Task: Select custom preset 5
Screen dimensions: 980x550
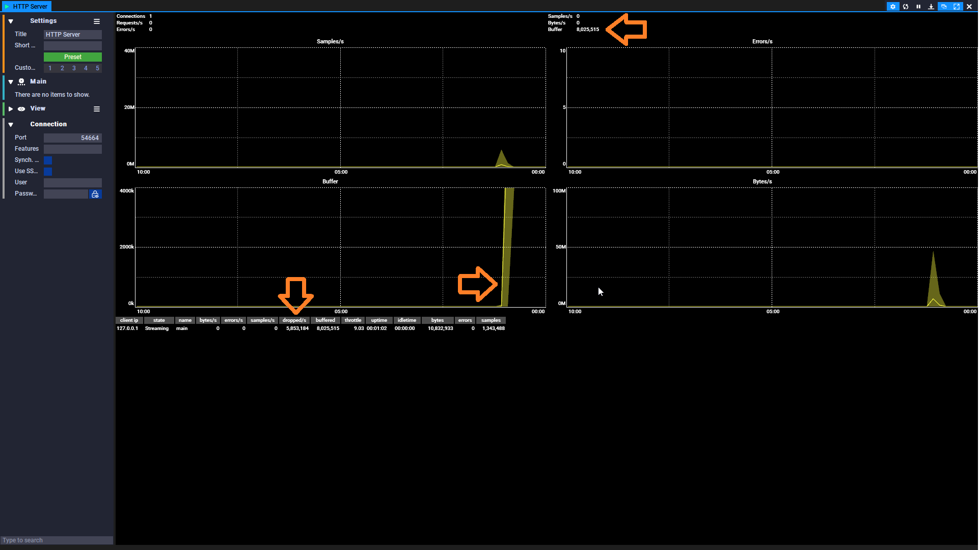Action: click(x=97, y=68)
